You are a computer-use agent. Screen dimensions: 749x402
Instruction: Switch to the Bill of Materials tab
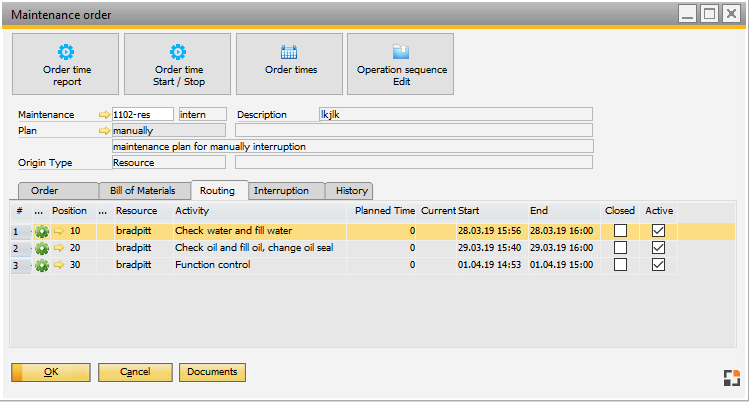pos(141,191)
